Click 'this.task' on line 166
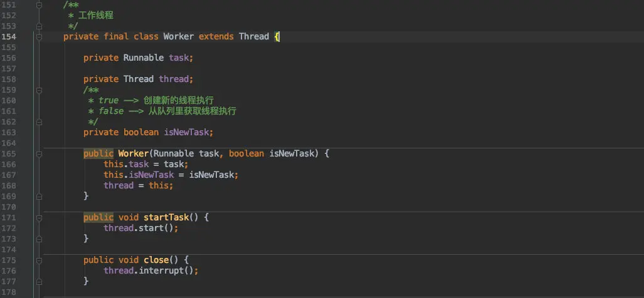Image resolution: width=644 pixels, height=298 pixels. pyautogui.click(x=125, y=165)
